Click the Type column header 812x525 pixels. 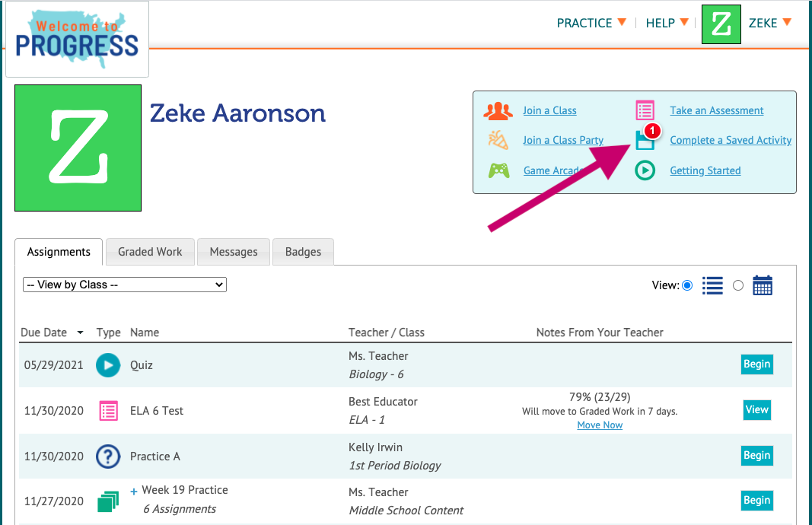tap(108, 332)
